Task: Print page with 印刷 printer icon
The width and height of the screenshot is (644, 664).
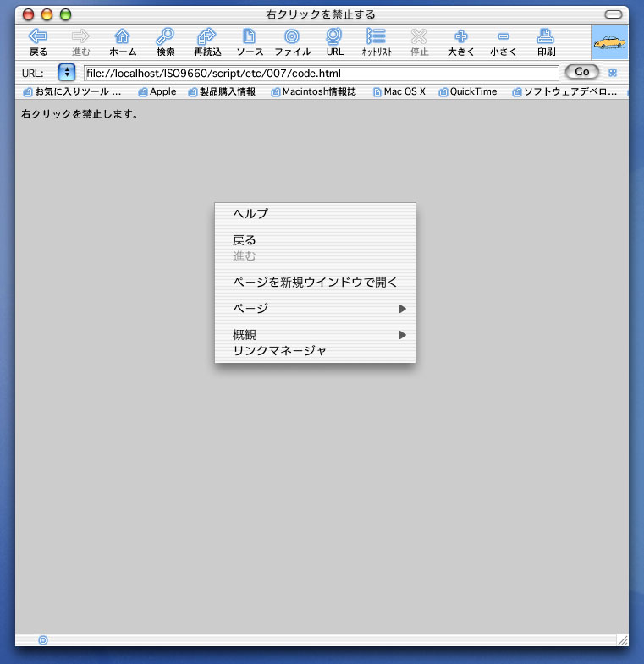Action: point(546,37)
